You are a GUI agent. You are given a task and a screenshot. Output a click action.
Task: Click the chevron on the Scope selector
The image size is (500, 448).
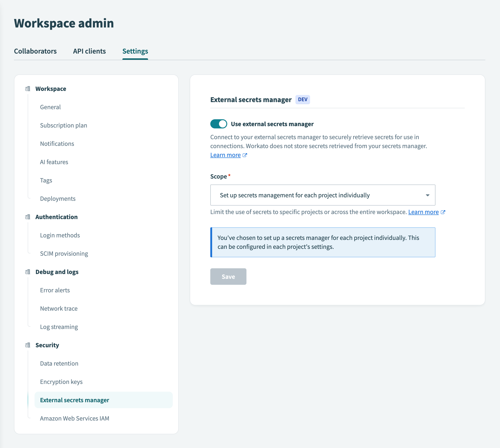pos(428,195)
